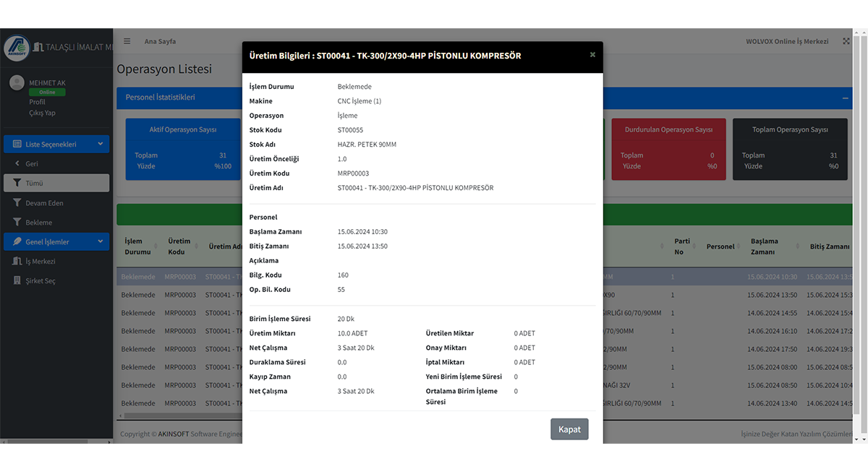
Task: Click the user avatar for Mehmet Ak
Action: point(17,83)
